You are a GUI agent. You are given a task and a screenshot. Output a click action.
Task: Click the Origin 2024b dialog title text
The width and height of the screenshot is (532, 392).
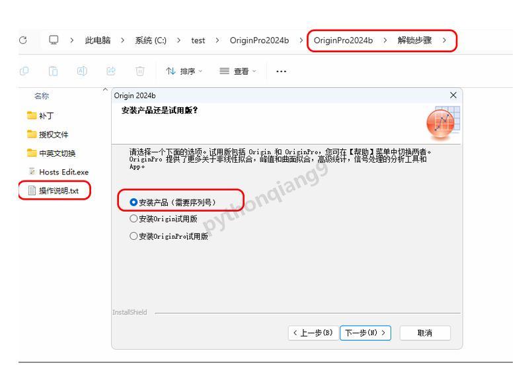(135, 96)
